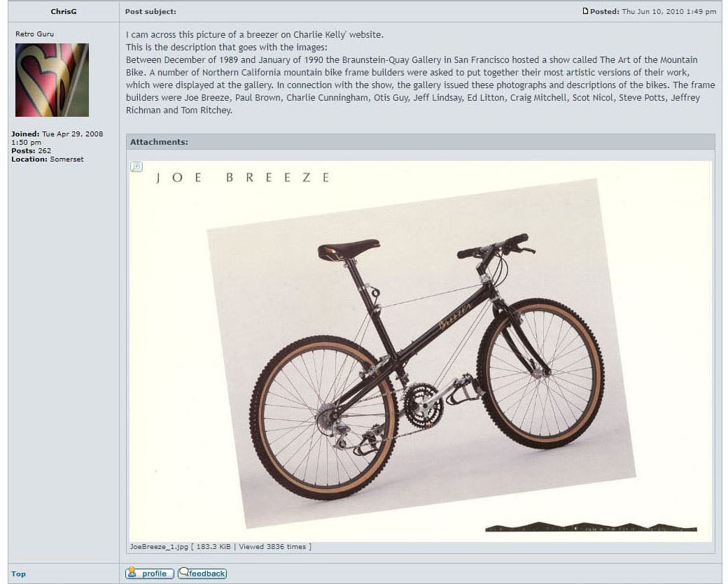Click the Retro Guru rank text
The height and width of the screenshot is (584, 728).
point(35,34)
